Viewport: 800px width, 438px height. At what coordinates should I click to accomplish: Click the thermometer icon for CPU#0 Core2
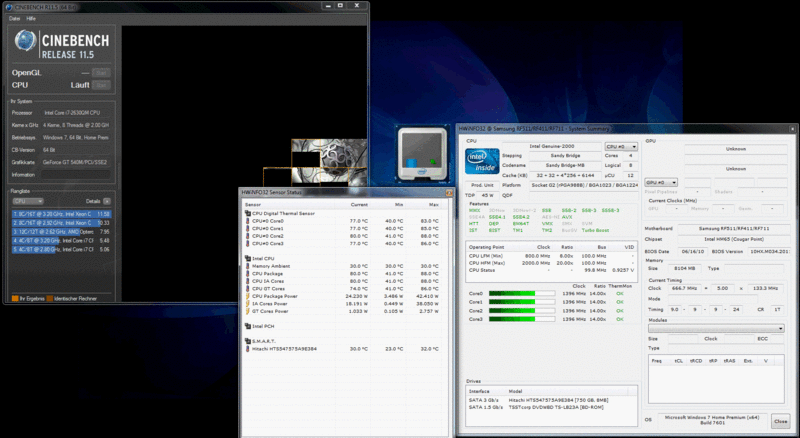248,236
